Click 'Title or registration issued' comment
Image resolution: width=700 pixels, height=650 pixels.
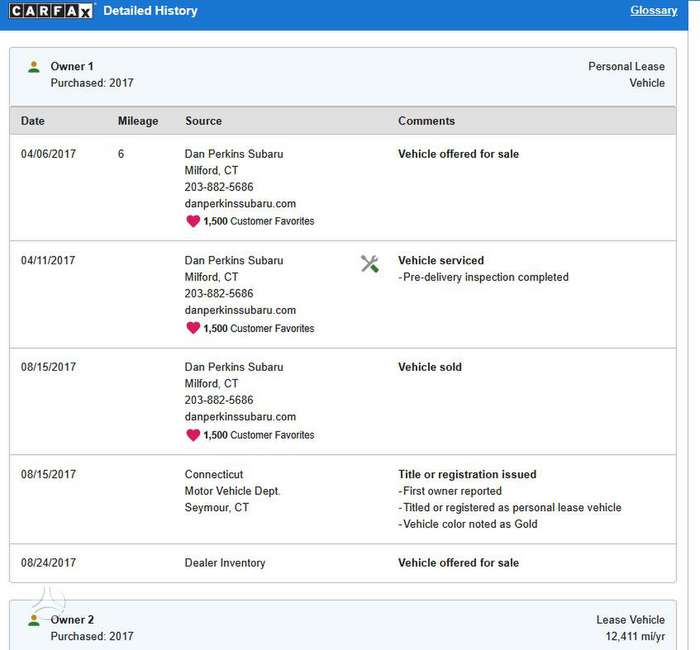click(x=467, y=475)
